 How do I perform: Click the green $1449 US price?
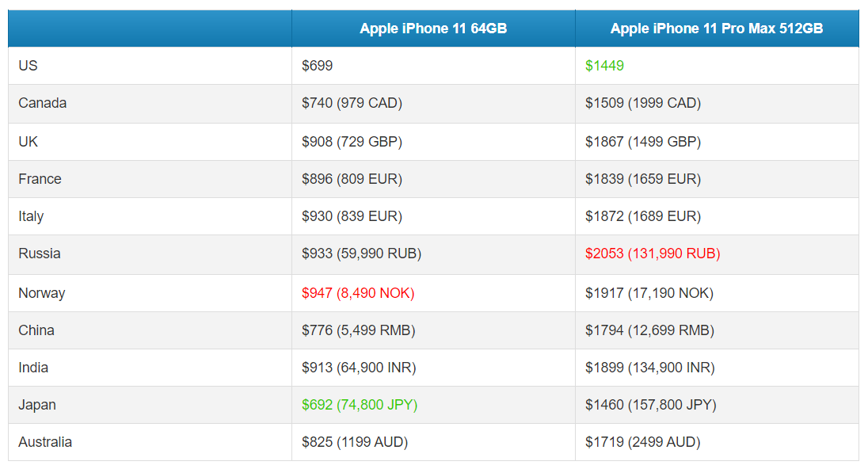pos(604,65)
